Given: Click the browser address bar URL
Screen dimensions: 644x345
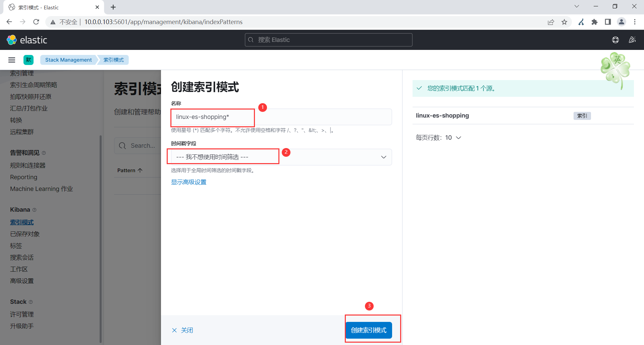Looking at the screenshot, I should (163, 22).
